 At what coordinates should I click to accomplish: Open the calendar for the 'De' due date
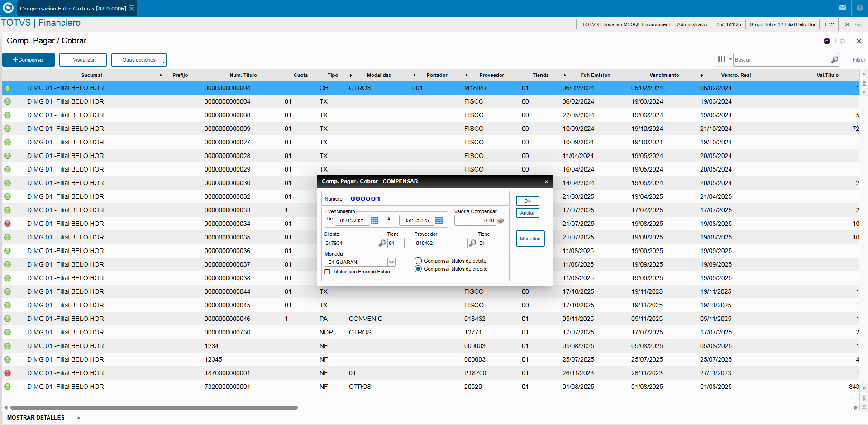pyautogui.click(x=375, y=220)
